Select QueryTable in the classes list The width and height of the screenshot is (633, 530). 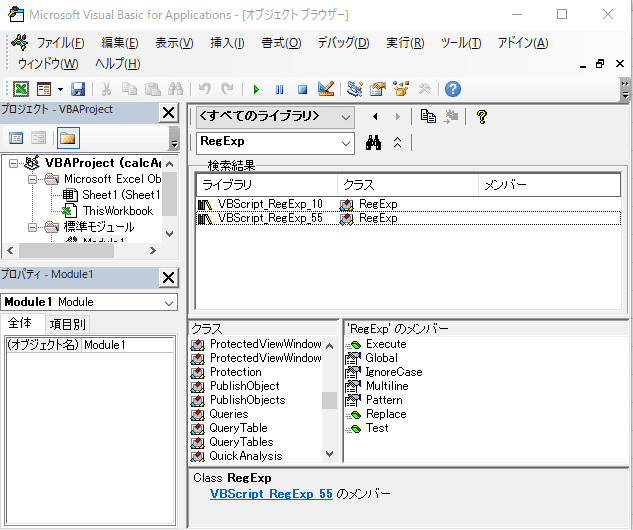tap(238, 428)
